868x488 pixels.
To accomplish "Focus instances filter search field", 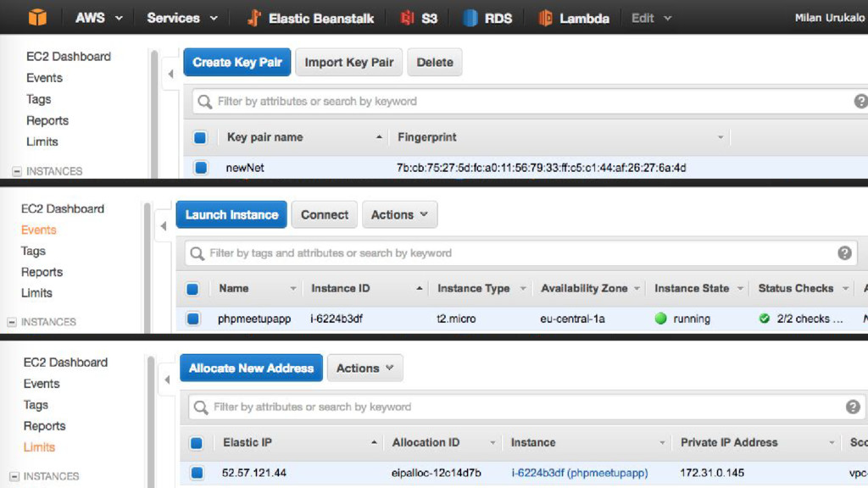I will click(x=520, y=252).
